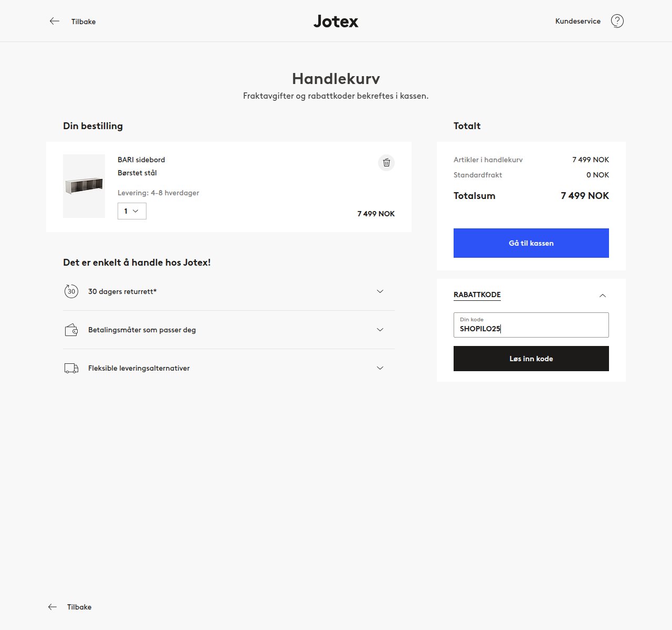Click the back arrow icon in the header

pyautogui.click(x=55, y=22)
